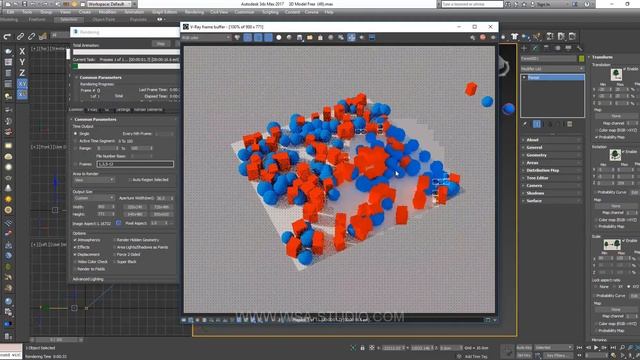This screenshot has height=360, width=640.
Task: Toggle blue channel in V-Ray frame buffer
Action: (268, 38)
